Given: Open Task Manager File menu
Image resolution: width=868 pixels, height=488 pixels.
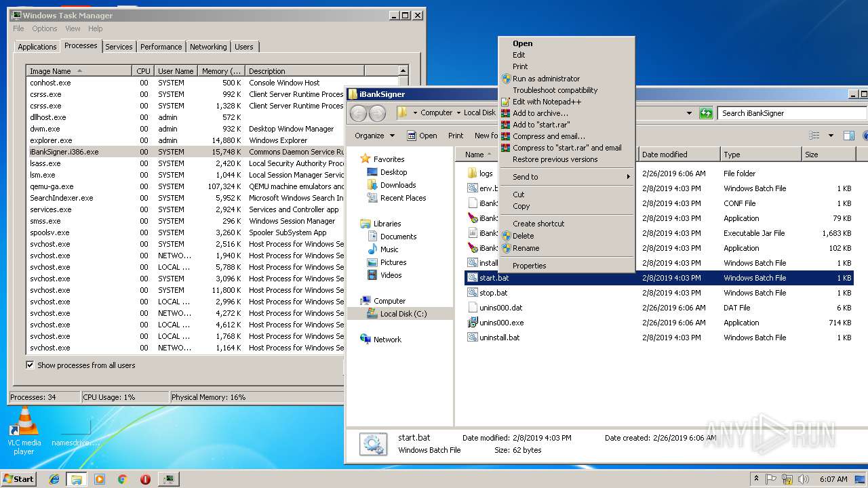Looking at the screenshot, I should click(x=18, y=28).
